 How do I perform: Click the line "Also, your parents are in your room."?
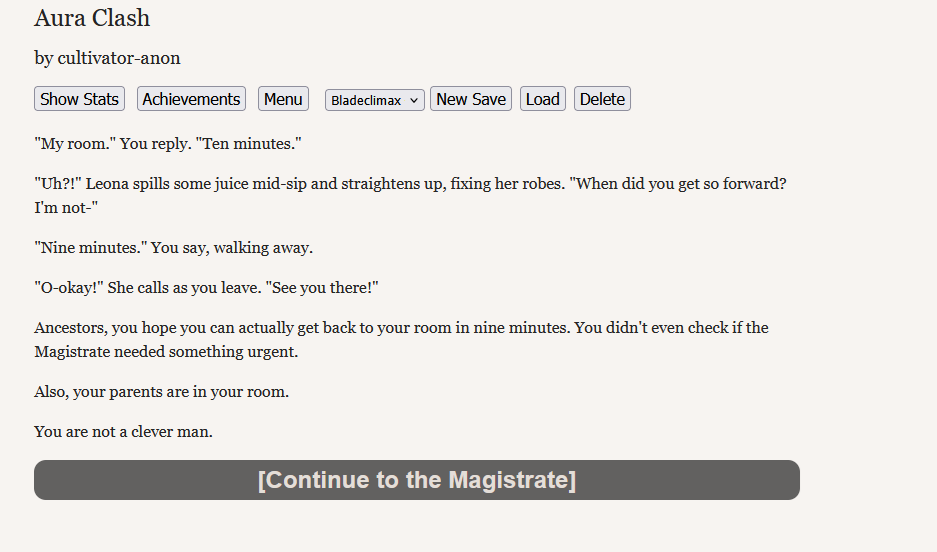click(x=161, y=392)
